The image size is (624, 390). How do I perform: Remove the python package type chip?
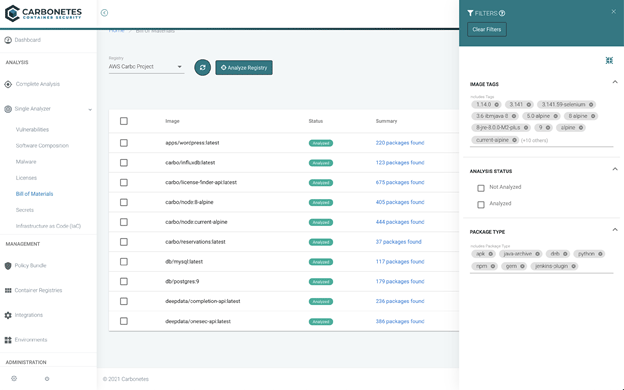click(x=600, y=254)
